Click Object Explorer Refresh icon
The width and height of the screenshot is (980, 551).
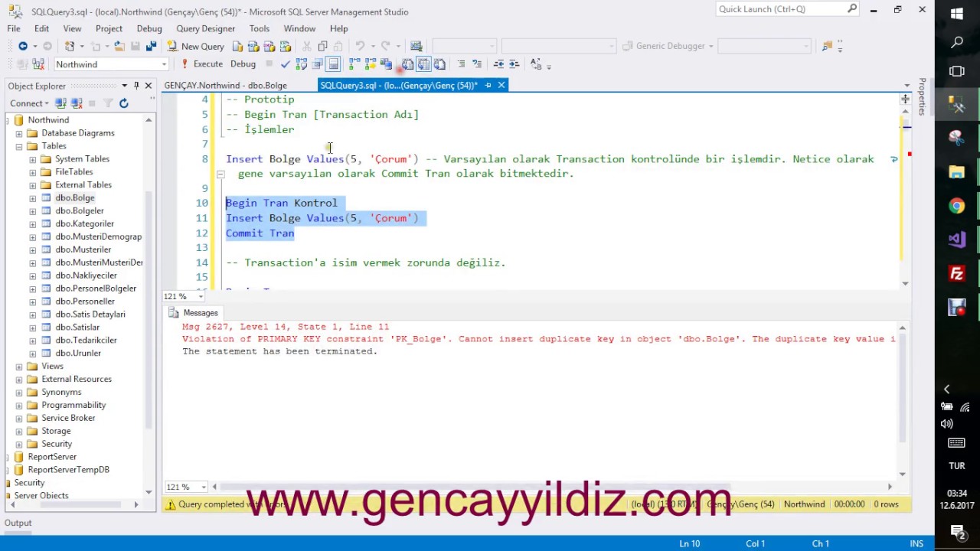[123, 103]
